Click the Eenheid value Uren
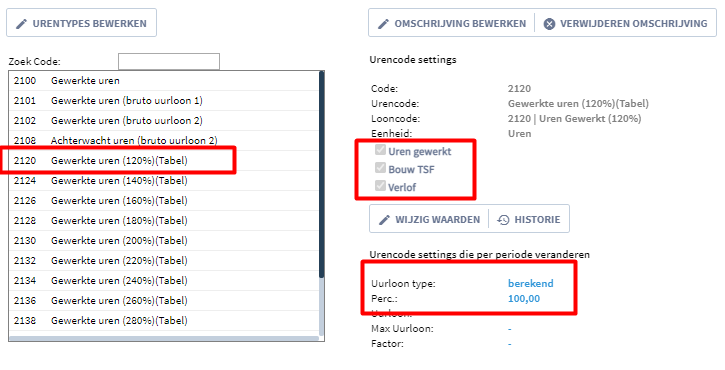 tap(520, 134)
